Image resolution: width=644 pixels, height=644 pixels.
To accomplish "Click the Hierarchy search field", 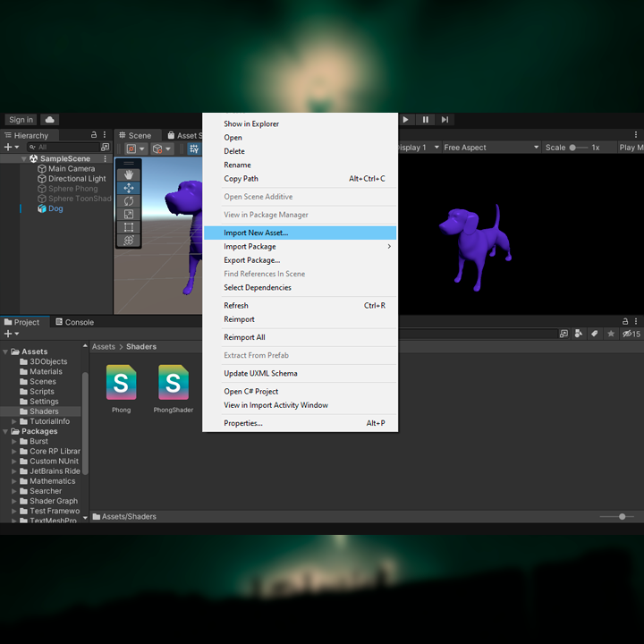I will pyautogui.click(x=64, y=147).
